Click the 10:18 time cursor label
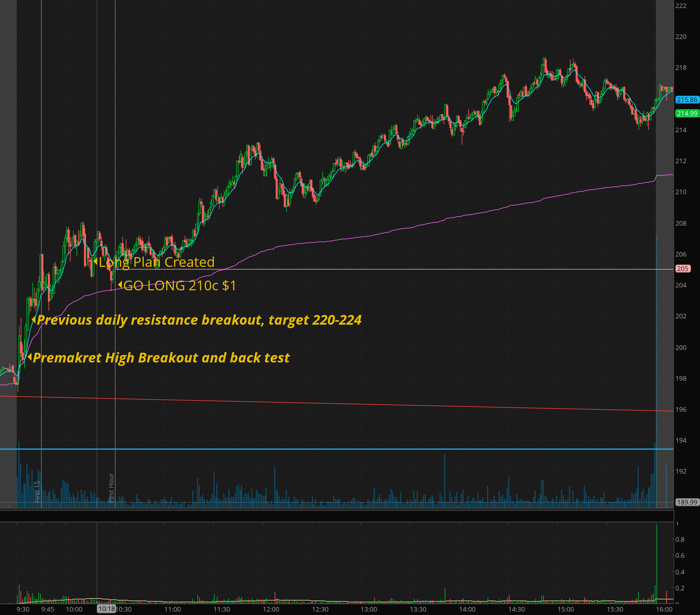Image resolution: width=700 pixels, height=615 pixels. point(106,609)
